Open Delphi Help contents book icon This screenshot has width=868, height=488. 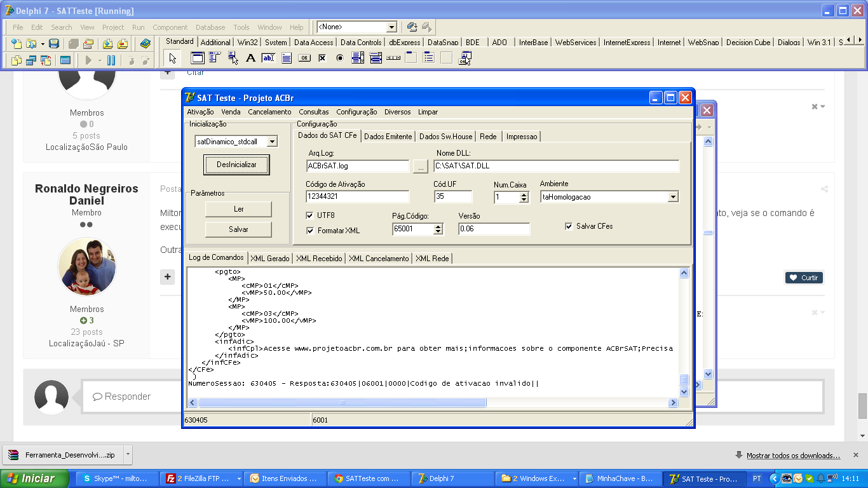pyautogui.click(x=146, y=44)
